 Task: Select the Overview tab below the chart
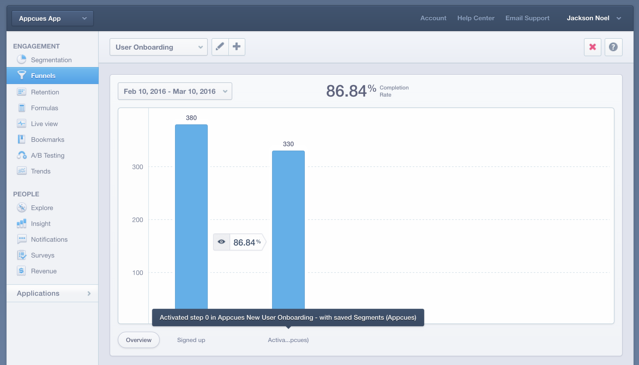click(139, 340)
